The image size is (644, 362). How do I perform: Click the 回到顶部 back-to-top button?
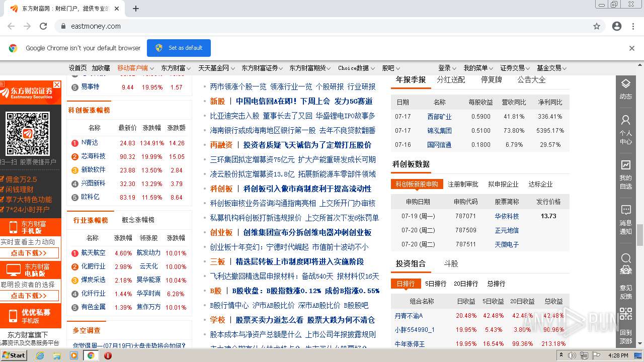pyautogui.click(x=625, y=336)
